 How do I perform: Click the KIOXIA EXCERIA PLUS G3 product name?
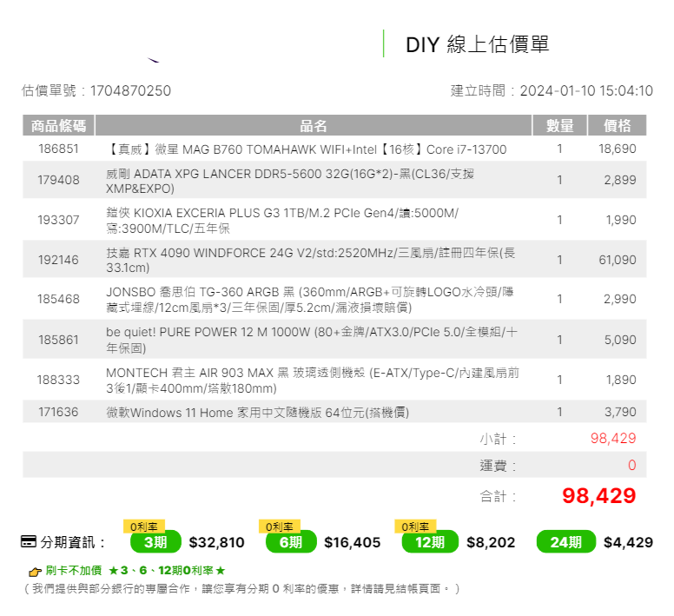282,220
